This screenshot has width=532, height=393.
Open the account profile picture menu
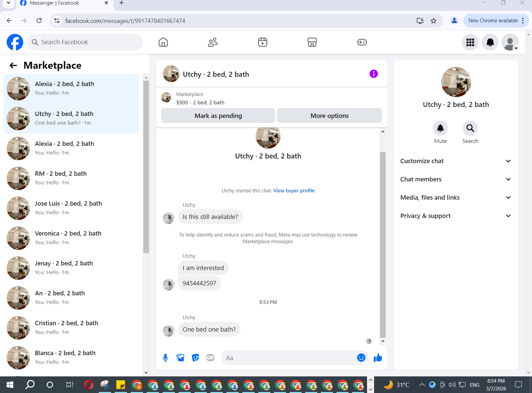point(510,42)
